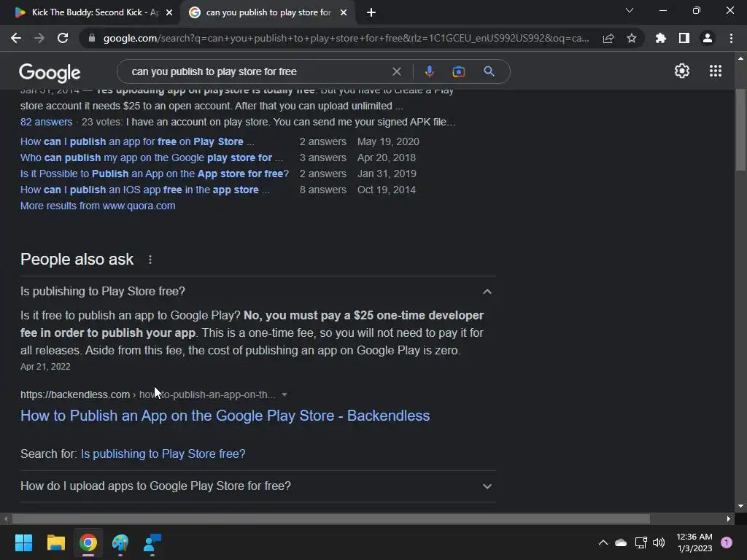Click the forward navigation arrow
Screen dimensions: 747x560
coord(39,38)
